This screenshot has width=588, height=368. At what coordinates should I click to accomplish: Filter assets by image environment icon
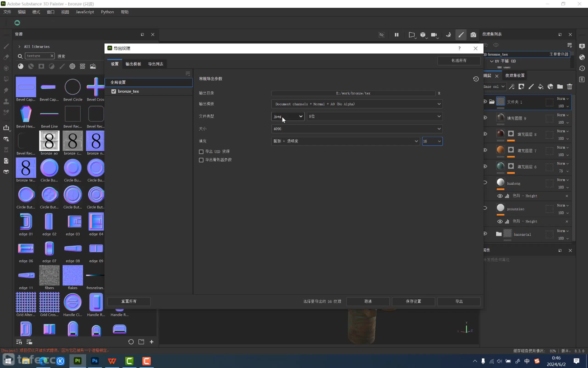(x=93, y=66)
